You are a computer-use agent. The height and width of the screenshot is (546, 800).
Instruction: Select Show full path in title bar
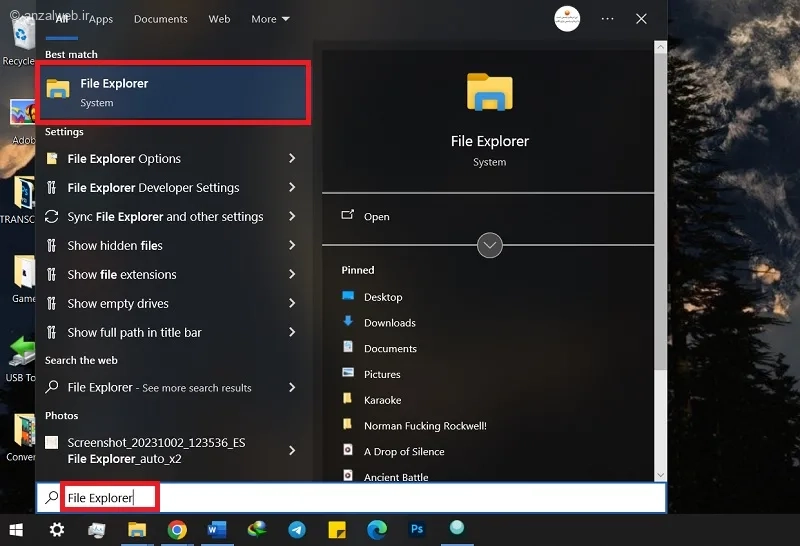pos(134,333)
